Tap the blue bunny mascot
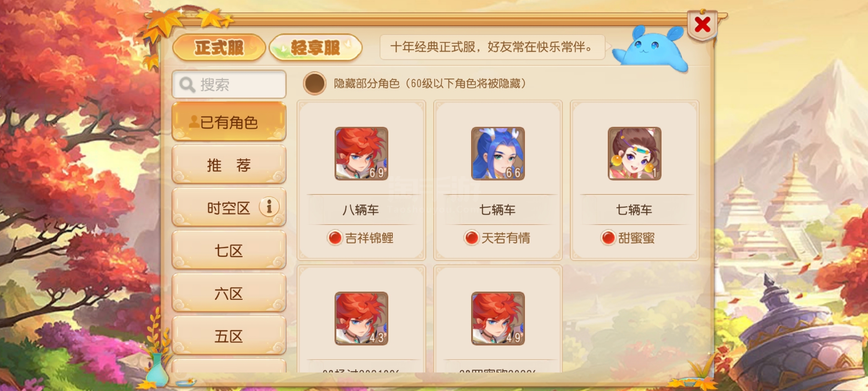 pos(650,49)
